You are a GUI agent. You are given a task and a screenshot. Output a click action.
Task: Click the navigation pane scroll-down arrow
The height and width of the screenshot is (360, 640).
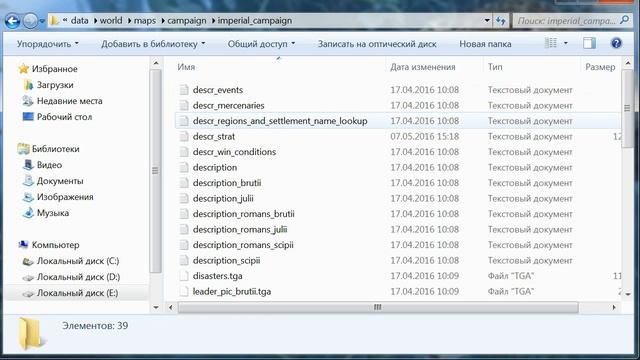click(156, 307)
